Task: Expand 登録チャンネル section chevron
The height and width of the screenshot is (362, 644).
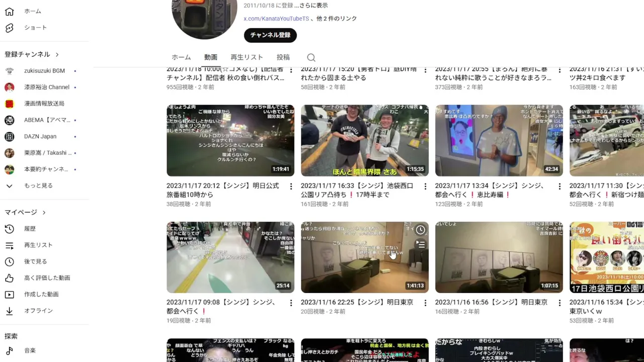Action: (57, 54)
